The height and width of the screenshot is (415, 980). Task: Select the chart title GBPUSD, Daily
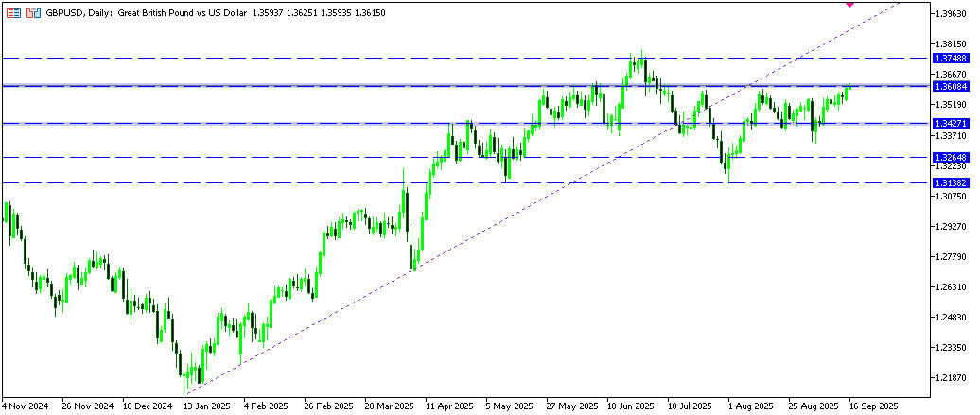(78, 12)
